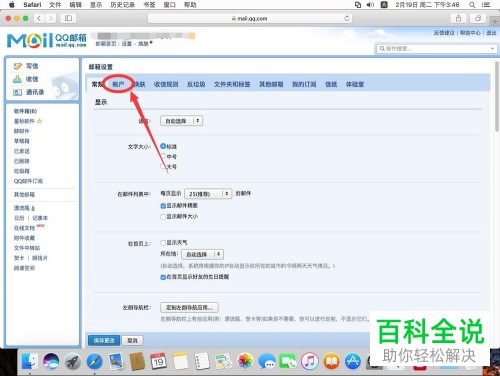Click the 反馈建议 link
Screen dimensions: 500x376
click(444, 33)
